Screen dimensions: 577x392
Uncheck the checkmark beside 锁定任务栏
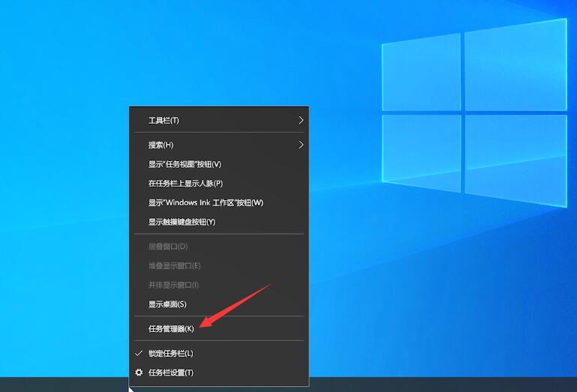pos(139,353)
